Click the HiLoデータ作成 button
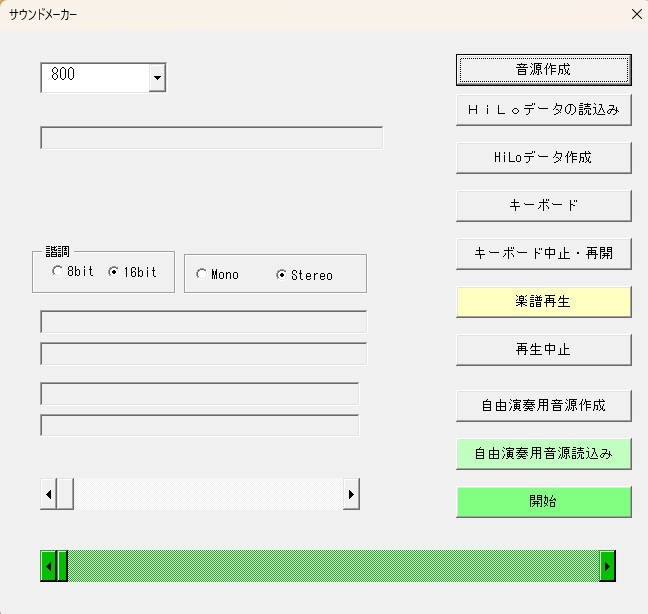 (543, 158)
